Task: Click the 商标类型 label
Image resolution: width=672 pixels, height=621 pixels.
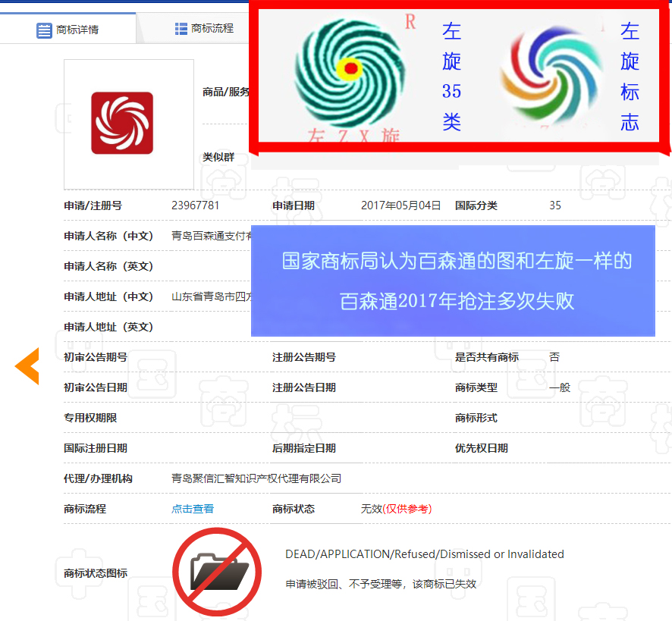Action: (476, 387)
